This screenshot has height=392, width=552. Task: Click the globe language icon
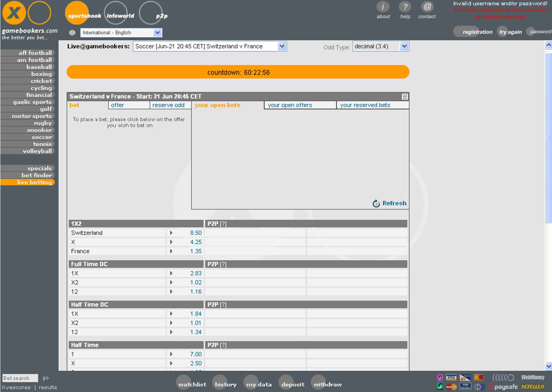click(72, 33)
